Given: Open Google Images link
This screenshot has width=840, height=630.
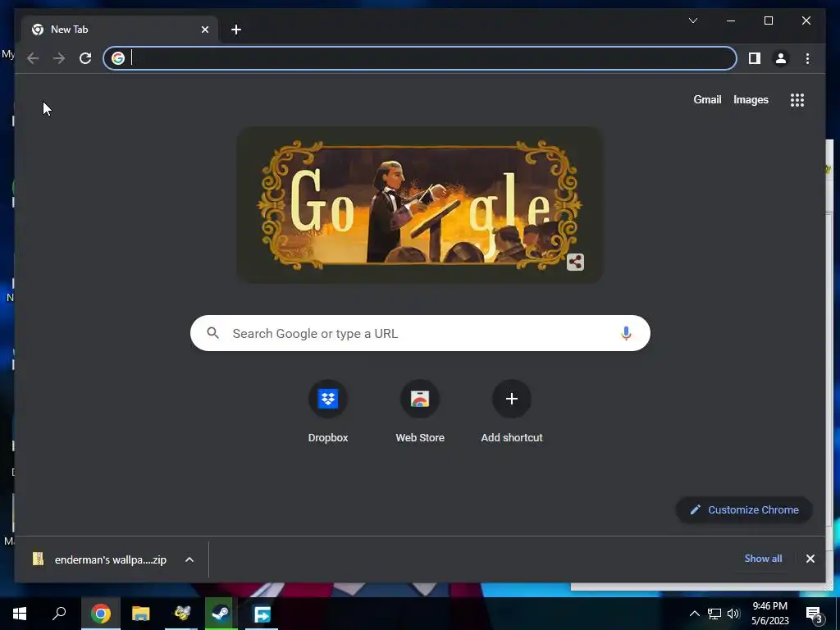Looking at the screenshot, I should coord(751,99).
